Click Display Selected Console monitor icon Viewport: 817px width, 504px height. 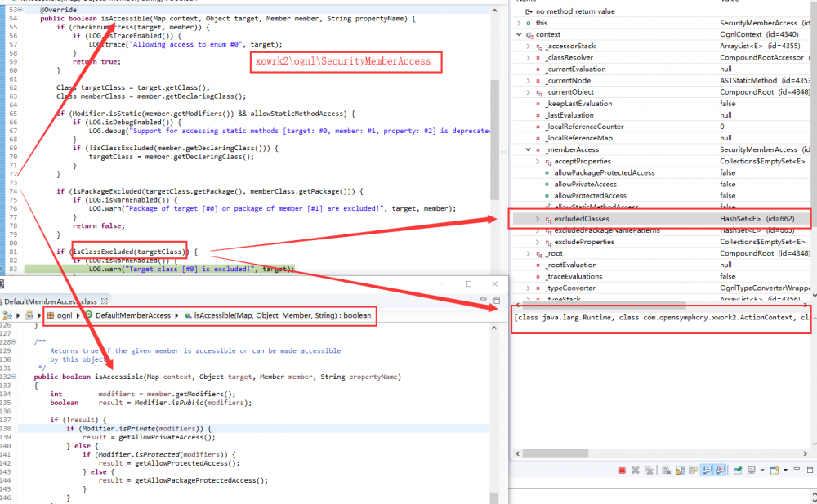752,470
